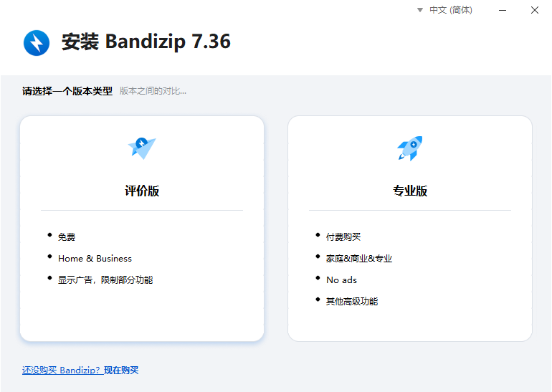Click the 家庭&商业&专业 feature item
Viewport: 552px width, 392px height.
(x=359, y=259)
